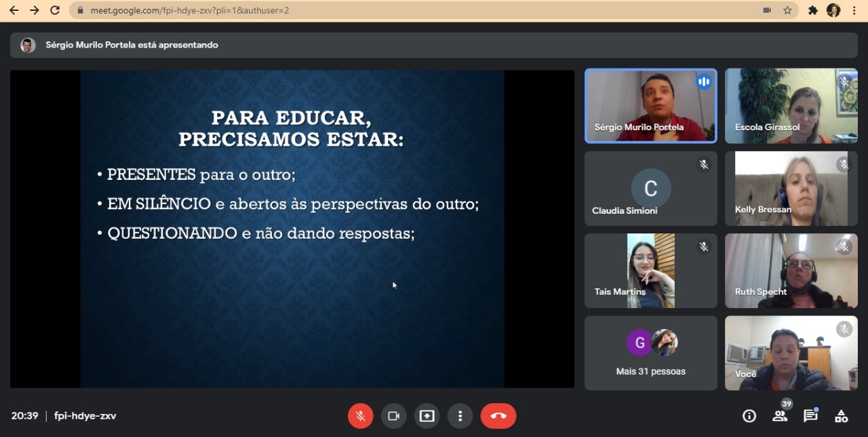Open Chrome extensions puzzle icon
This screenshot has height=437, width=868.
813,10
